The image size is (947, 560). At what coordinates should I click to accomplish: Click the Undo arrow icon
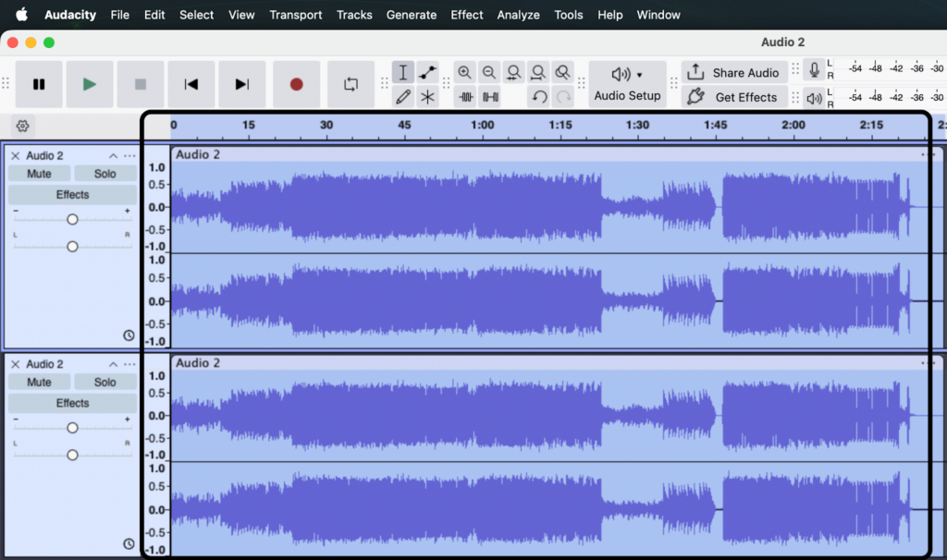[539, 96]
